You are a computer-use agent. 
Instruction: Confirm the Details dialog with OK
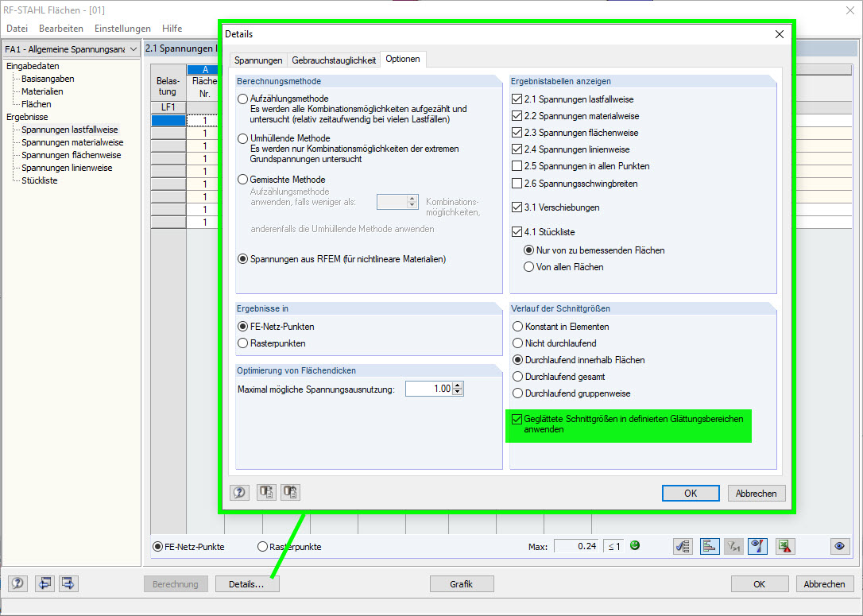(690, 493)
